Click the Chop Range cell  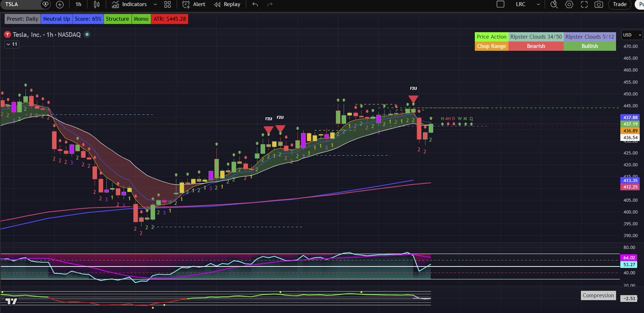[492, 46]
